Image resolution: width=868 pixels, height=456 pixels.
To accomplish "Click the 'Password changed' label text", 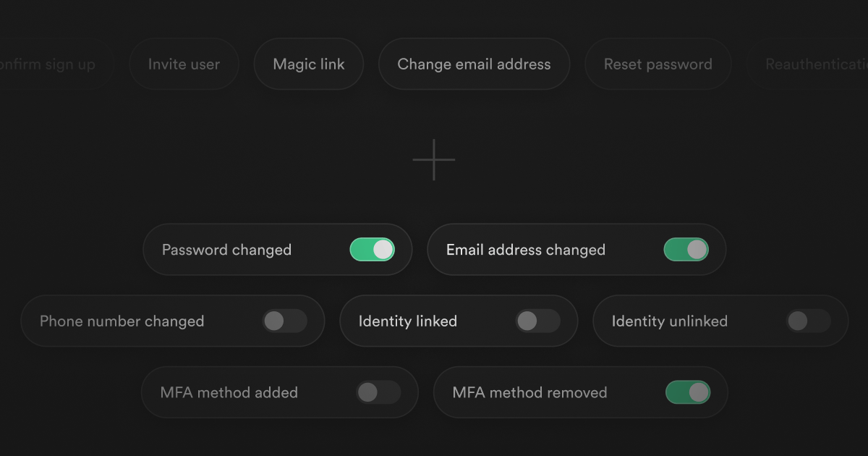I will [226, 250].
